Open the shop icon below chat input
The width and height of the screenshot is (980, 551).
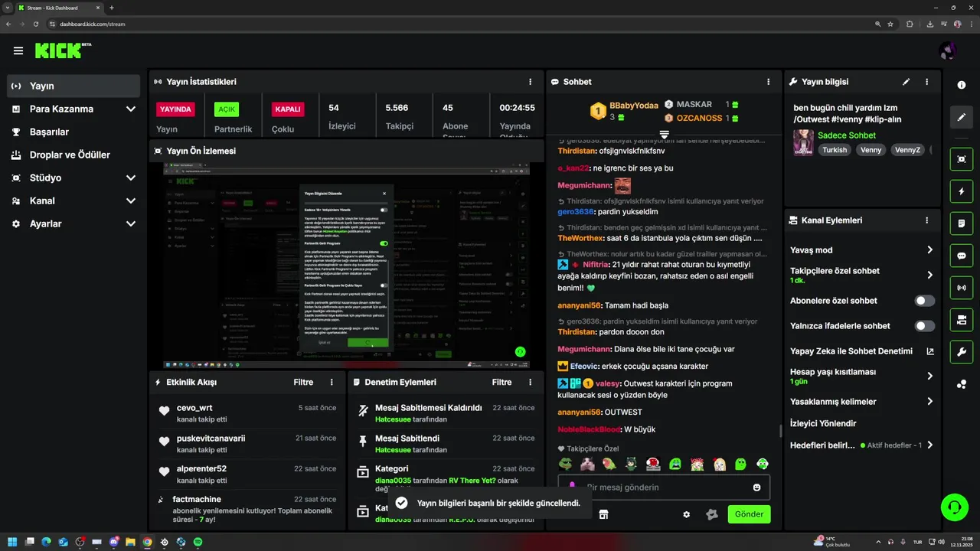pos(603,514)
